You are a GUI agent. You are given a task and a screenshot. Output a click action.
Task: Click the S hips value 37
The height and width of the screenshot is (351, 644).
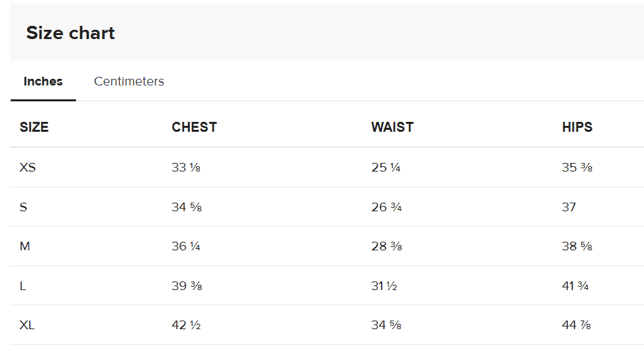pos(569,207)
